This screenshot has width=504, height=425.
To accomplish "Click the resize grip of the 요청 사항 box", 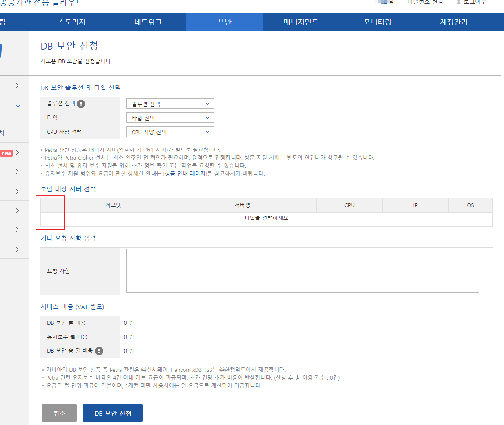I will click(476, 290).
